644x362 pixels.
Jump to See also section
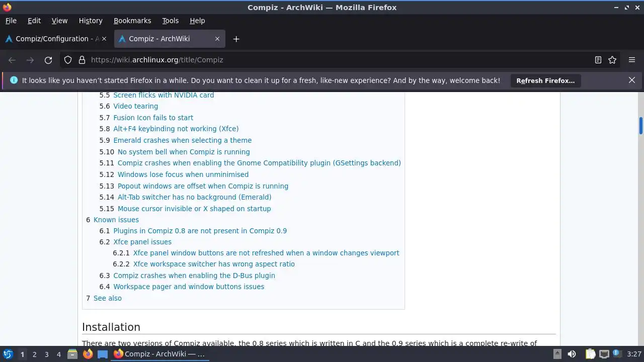(108, 298)
